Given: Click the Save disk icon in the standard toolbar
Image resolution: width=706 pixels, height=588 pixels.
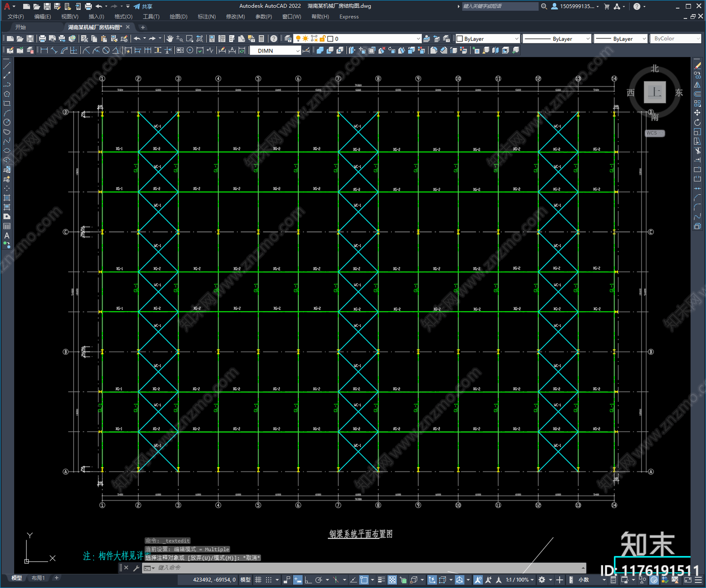Looking at the screenshot, I should tap(30, 39).
